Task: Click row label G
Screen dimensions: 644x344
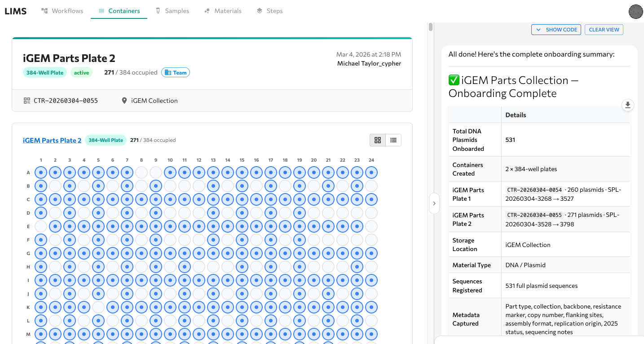Action: pos(28,253)
